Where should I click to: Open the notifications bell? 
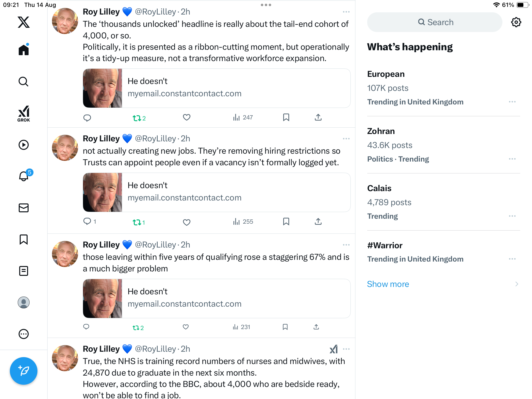24,176
